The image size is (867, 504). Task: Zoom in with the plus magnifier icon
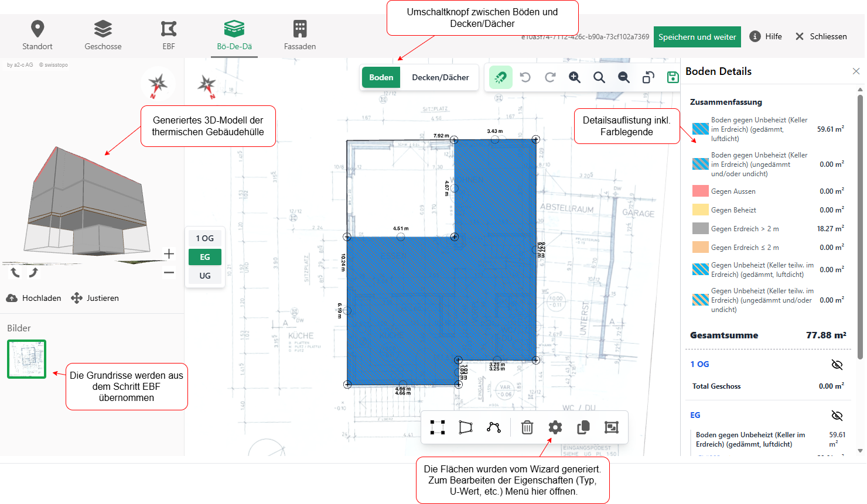[575, 77]
